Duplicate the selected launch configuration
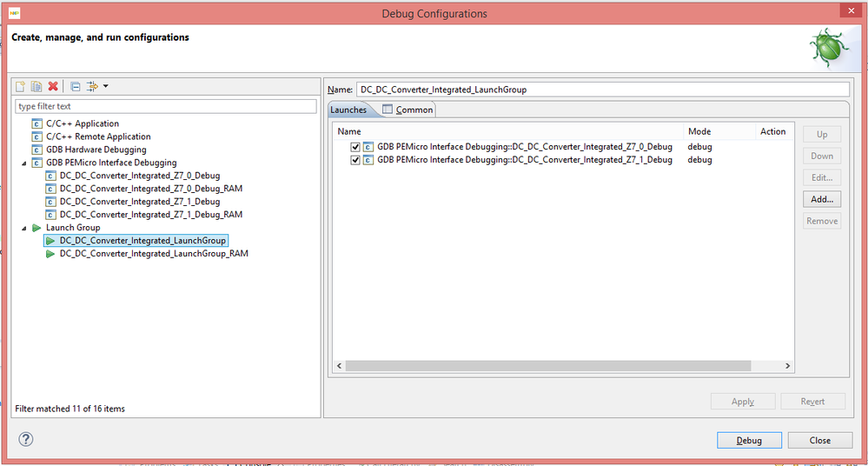 tap(36, 86)
